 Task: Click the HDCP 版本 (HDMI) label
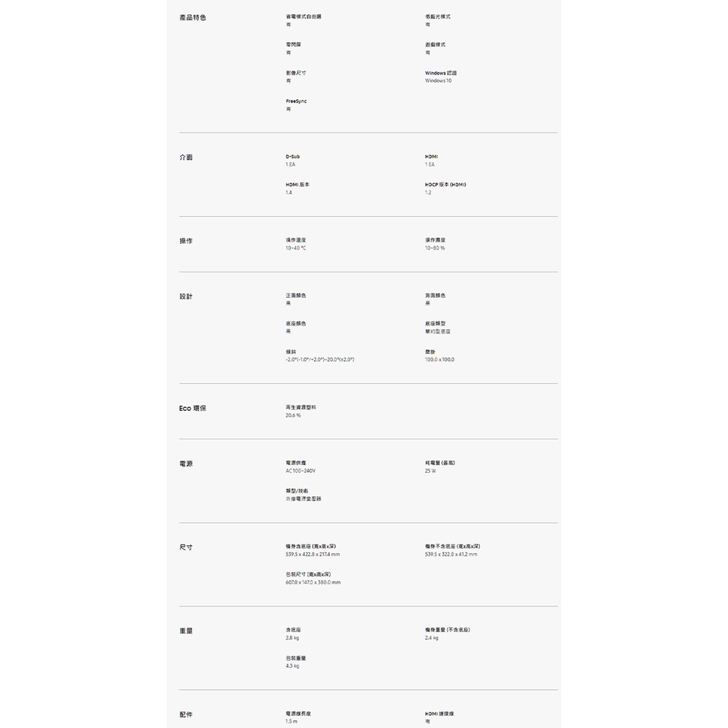(x=445, y=184)
